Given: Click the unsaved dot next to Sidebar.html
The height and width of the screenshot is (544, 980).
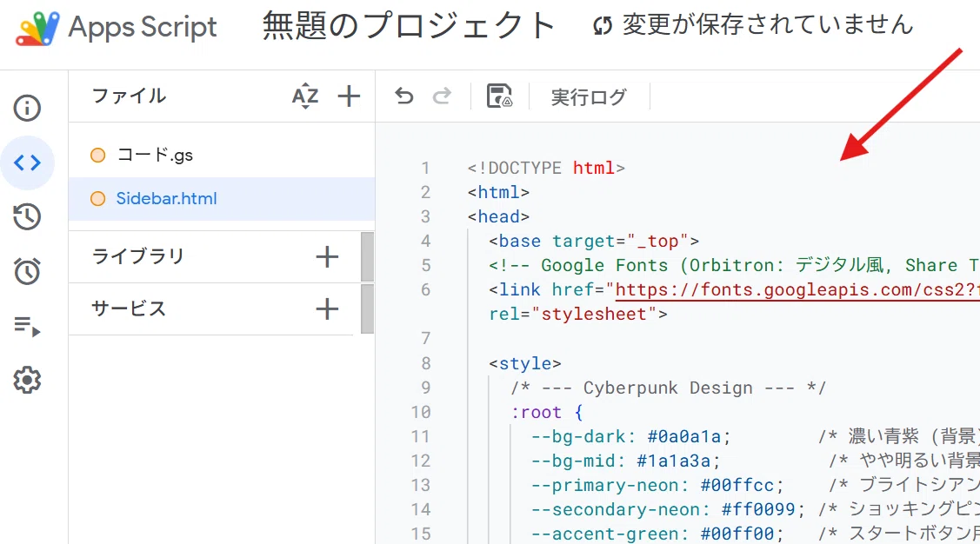Looking at the screenshot, I should tap(98, 199).
